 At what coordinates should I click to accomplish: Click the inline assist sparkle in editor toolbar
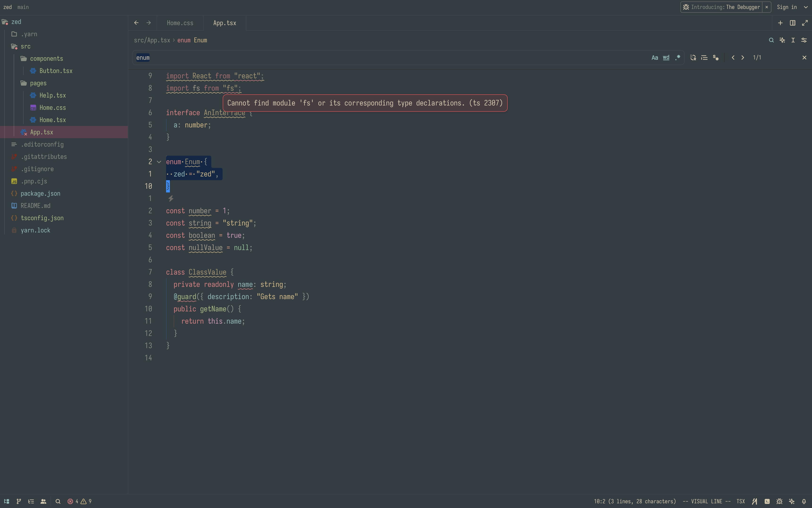[783, 40]
